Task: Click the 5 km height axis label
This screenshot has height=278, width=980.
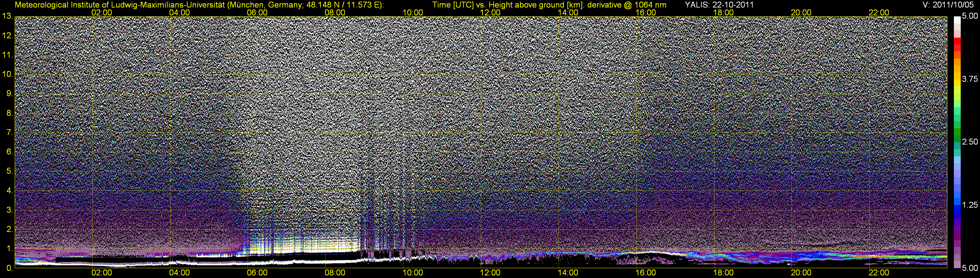Action: click(x=9, y=171)
